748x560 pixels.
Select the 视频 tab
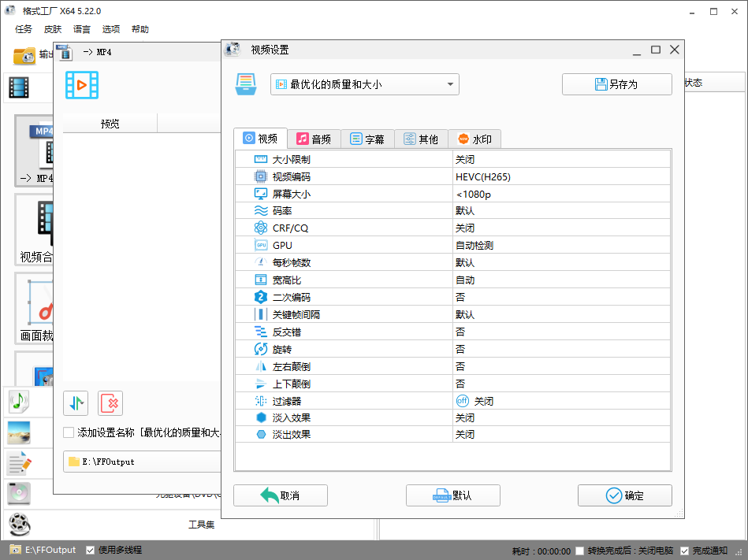pos(260,138)
